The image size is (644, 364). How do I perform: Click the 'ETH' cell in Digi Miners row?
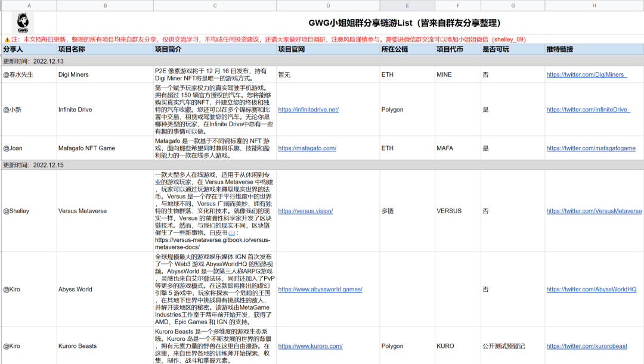click(x=407, y=74)
